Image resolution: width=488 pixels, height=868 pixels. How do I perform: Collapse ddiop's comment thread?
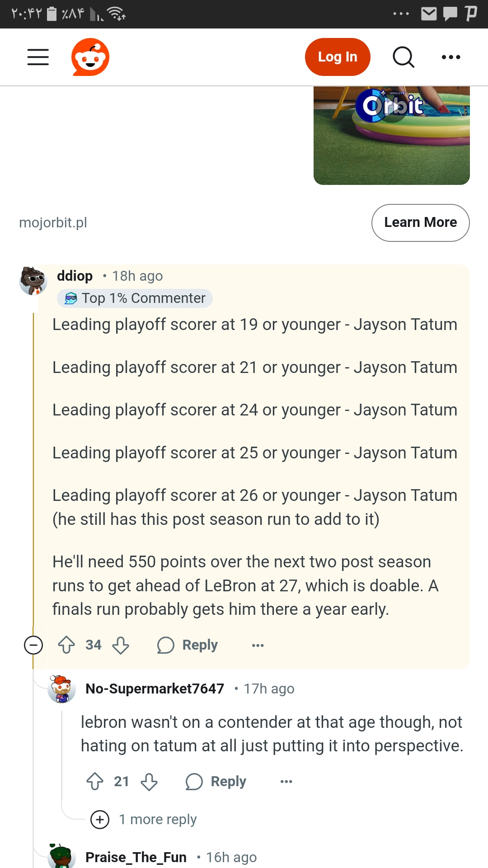33,645
